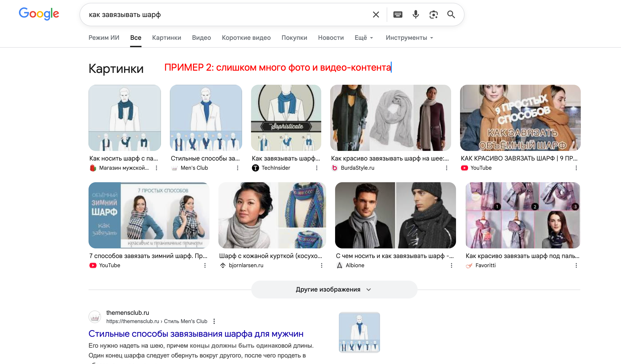Click the Favoritti favicon
Screen dimensions: 621x364
469,265
